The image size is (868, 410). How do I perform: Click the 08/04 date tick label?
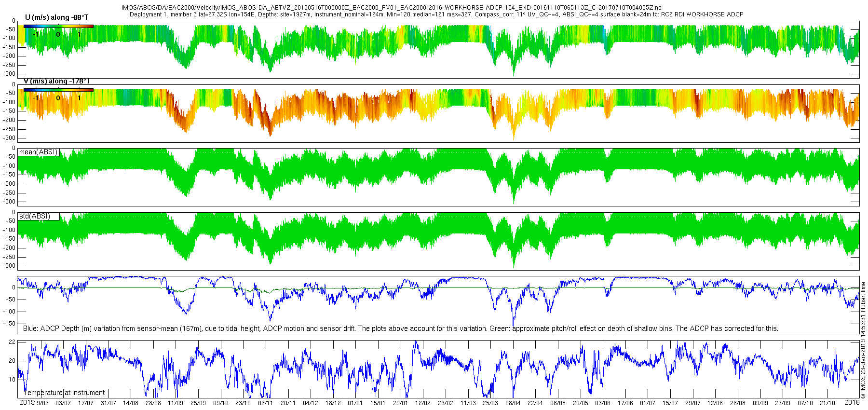click(x=513, y=403)
